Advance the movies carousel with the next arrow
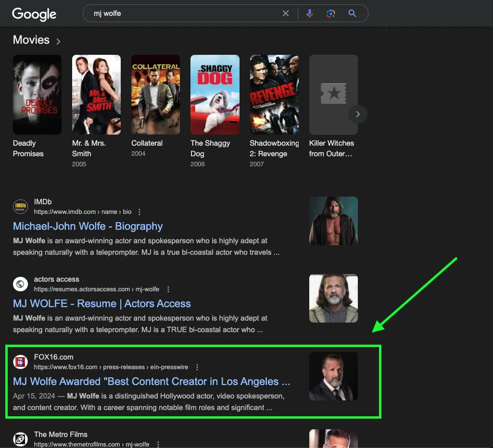The height and width of the screenshot is (448, 493). [358, 114]
